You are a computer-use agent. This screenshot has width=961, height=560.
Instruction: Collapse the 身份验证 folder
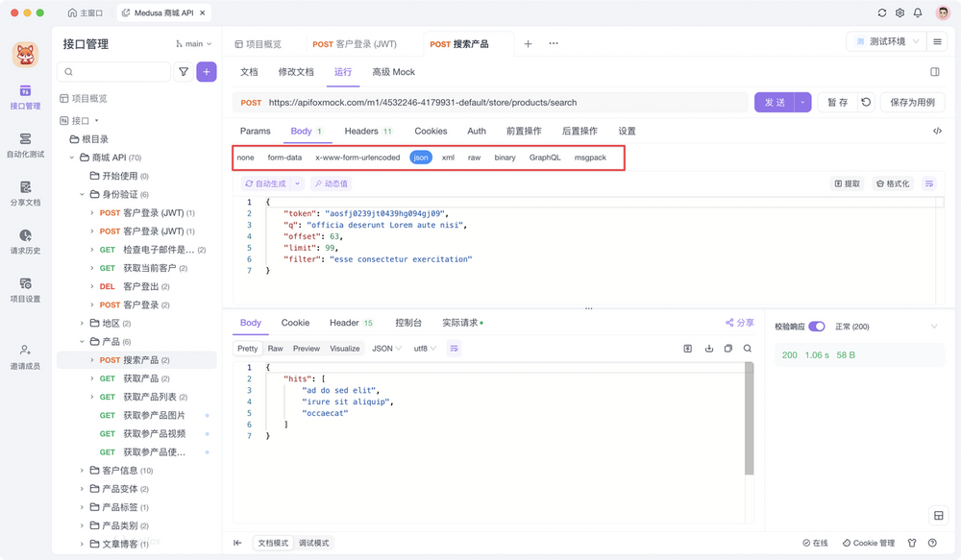82,194
